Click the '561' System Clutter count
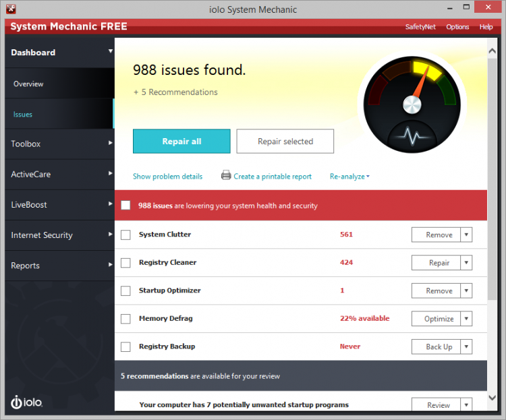Viewport: 506px width, 420px height. [346, 235]
